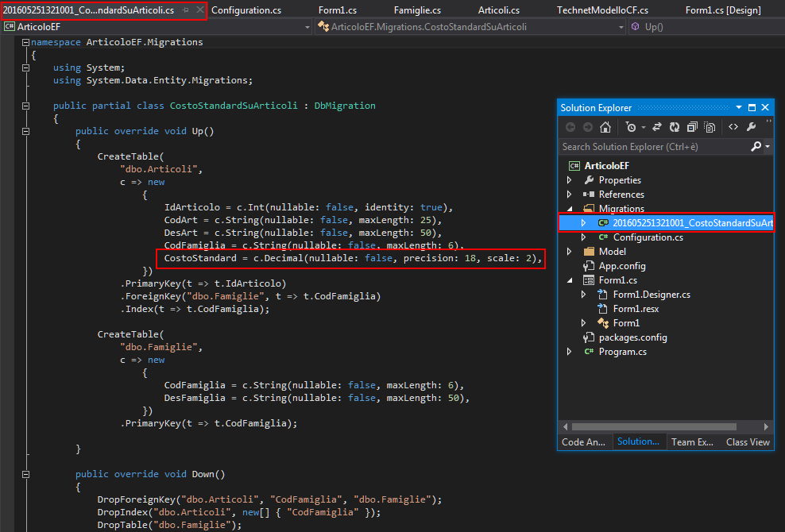Viewport: 785px width, 532px height.
Task: Collapse the Form1.cs node in tree
Action: click(570, 280)
